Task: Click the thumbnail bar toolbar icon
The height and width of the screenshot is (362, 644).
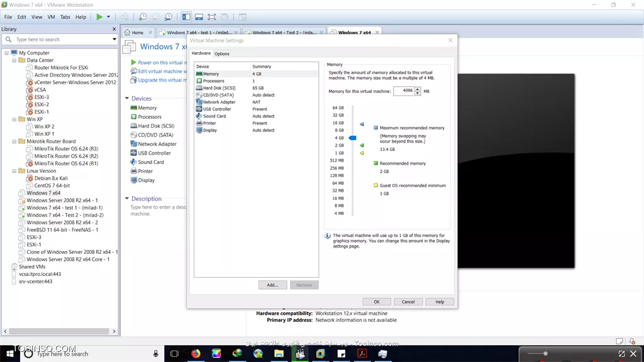Action: (199, 17)
